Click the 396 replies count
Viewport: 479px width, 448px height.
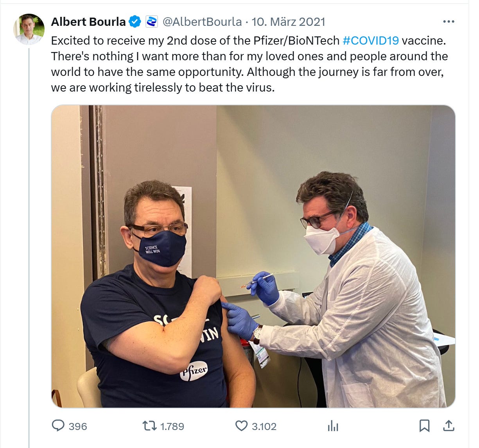(78, 426)
